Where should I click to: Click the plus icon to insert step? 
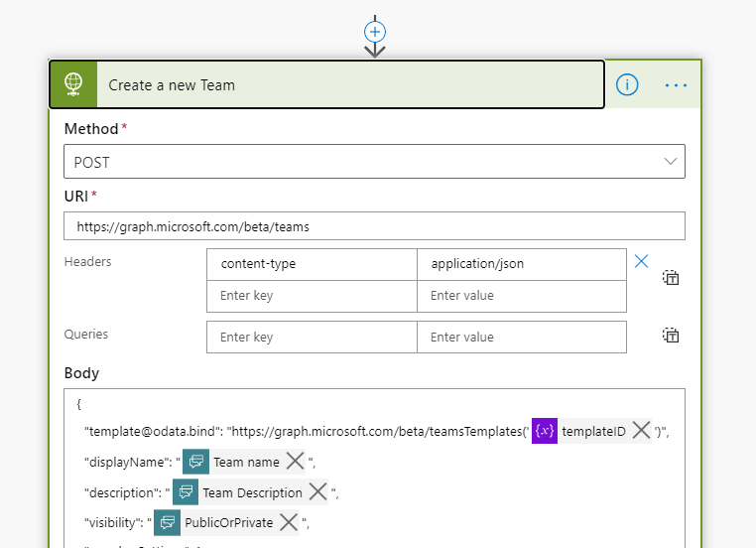(375, 31)
